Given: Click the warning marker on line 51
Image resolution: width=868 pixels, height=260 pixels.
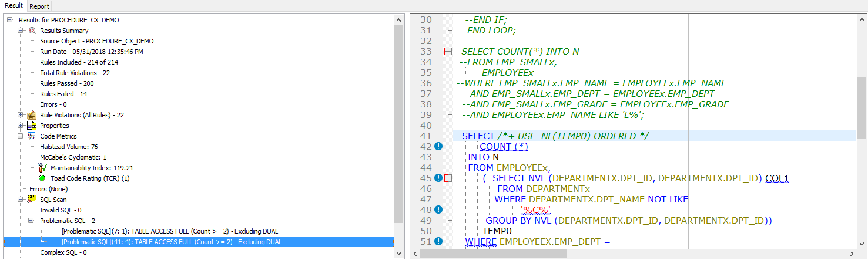Looking at the screenshot, I should click(438, 241).
